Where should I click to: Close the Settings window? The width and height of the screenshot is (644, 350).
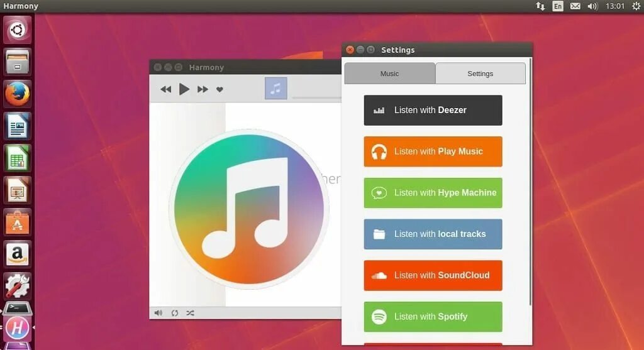click(x=350, y=50)
